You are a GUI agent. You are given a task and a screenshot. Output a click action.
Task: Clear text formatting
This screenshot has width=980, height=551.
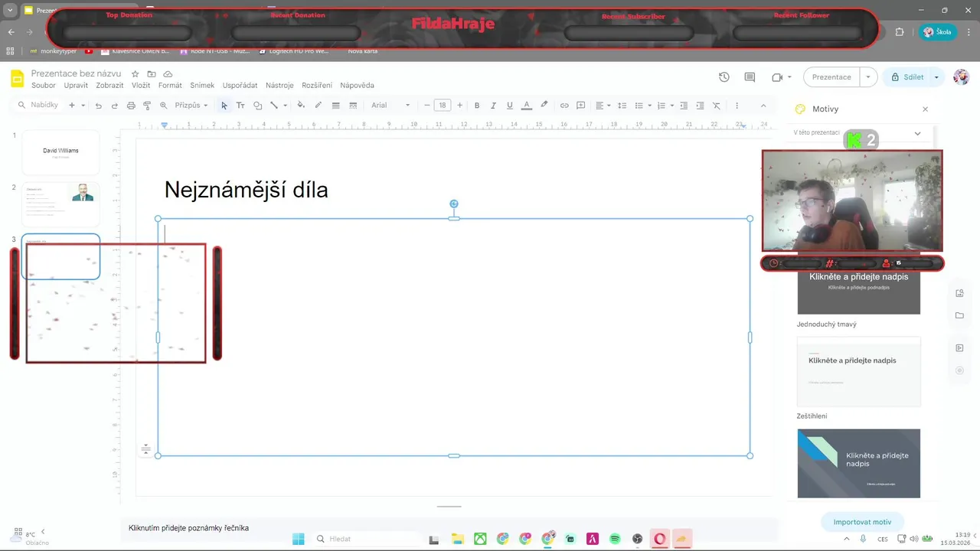point(717,106)
